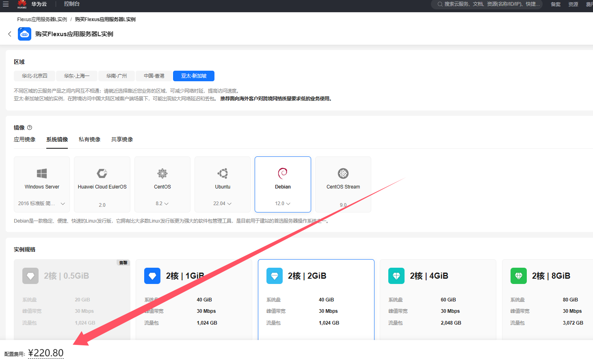This screenshot has height=364, width=593.
Task: Select region 中国-香港
Action: coord(154,76)
